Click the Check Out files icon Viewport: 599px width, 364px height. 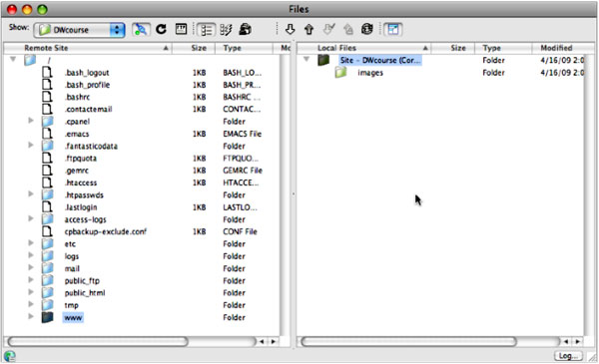tap(328, 29)
